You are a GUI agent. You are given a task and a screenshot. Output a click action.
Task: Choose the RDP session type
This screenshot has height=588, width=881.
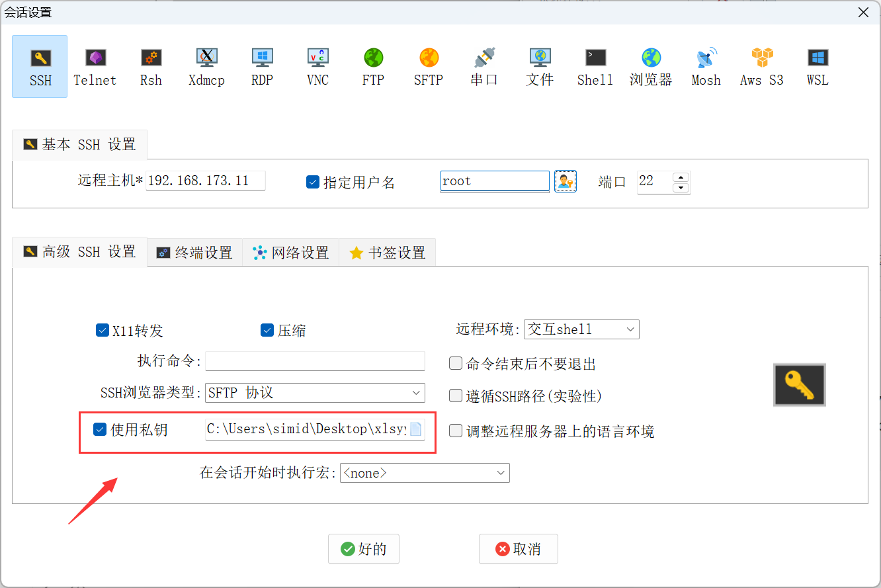(262, 67)
